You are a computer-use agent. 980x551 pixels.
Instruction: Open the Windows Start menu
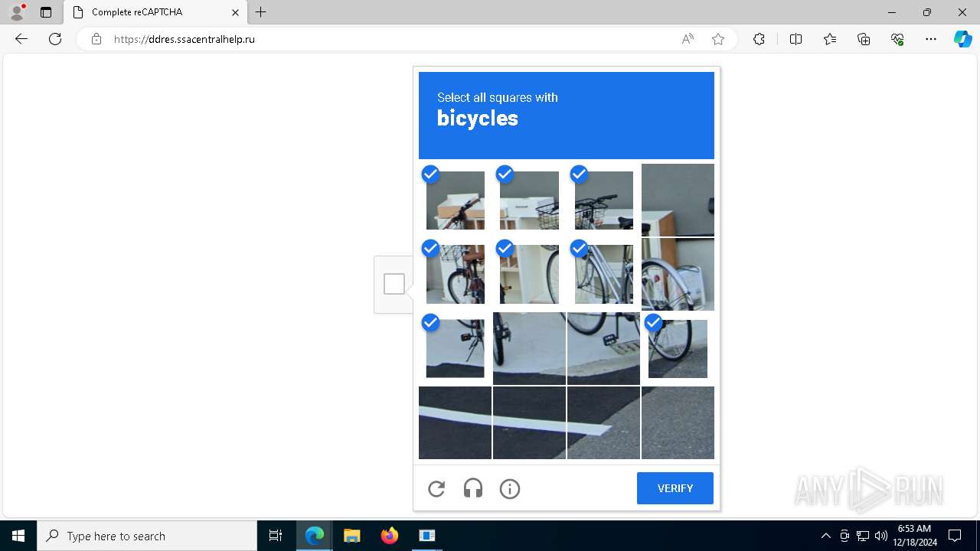18,536
